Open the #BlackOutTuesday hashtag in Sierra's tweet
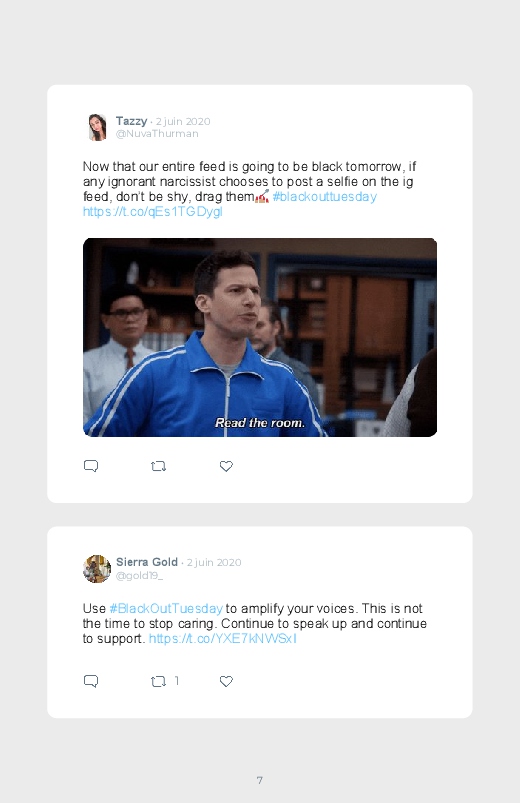The height and width of the screenshot is (803, 520). (166, 608)
